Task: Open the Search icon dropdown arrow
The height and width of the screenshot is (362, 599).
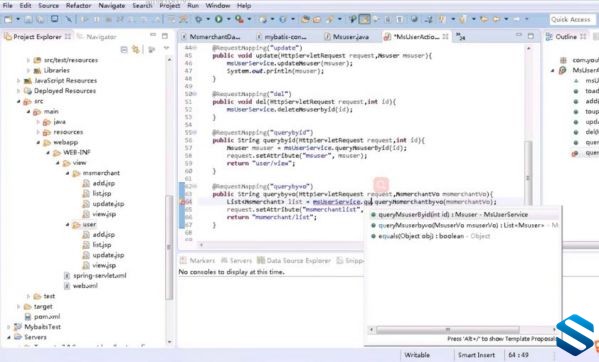Action: point(340,19)
